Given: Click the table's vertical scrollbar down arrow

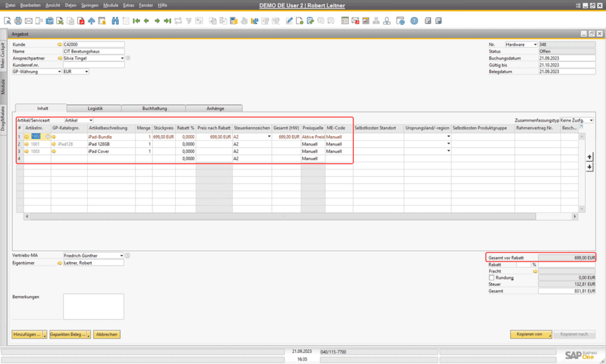Looking at the screenshot, I should pyautogui.click(x=582, y=209).
